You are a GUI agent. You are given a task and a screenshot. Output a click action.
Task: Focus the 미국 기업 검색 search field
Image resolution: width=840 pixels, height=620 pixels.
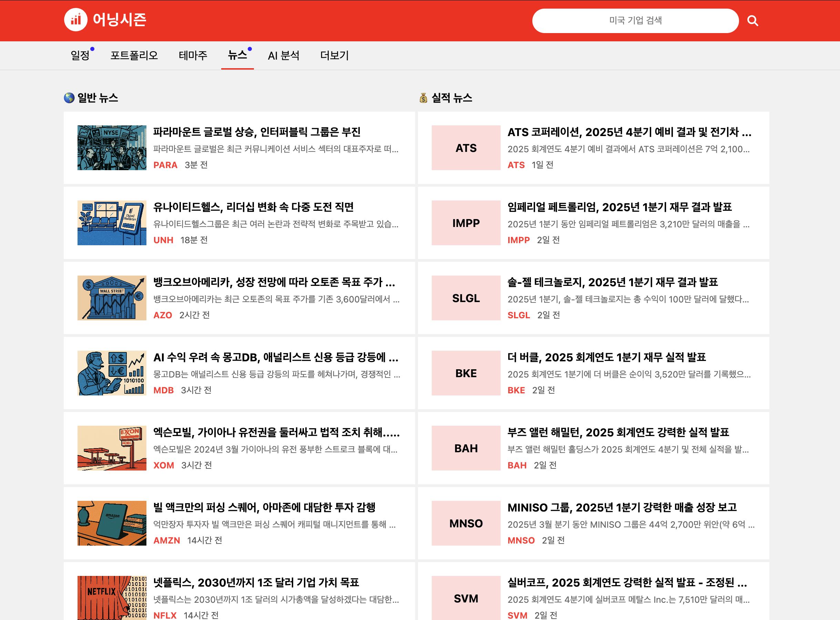tap(635, 21)
